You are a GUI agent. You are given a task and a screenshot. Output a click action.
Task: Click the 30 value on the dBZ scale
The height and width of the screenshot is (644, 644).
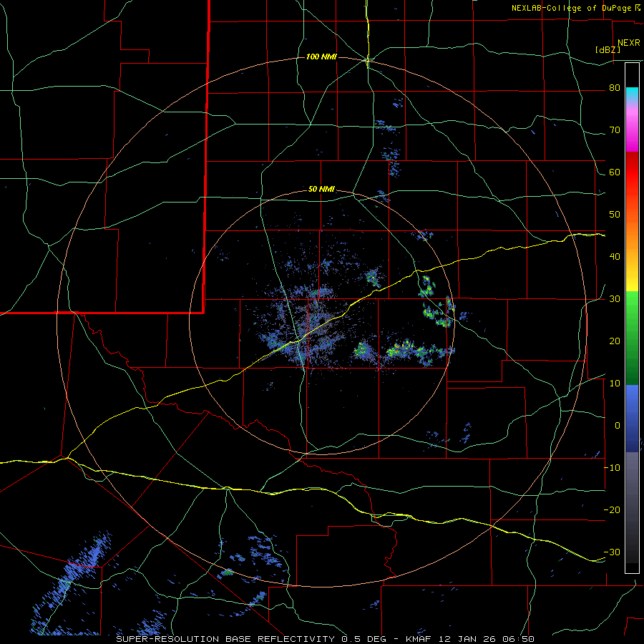coord(615,299)
